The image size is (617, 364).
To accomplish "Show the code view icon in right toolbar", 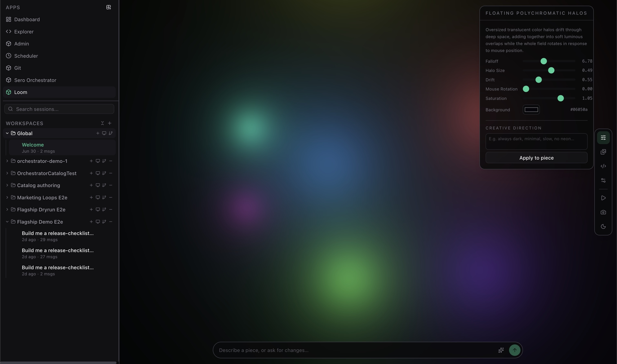I will coord(603,166).
